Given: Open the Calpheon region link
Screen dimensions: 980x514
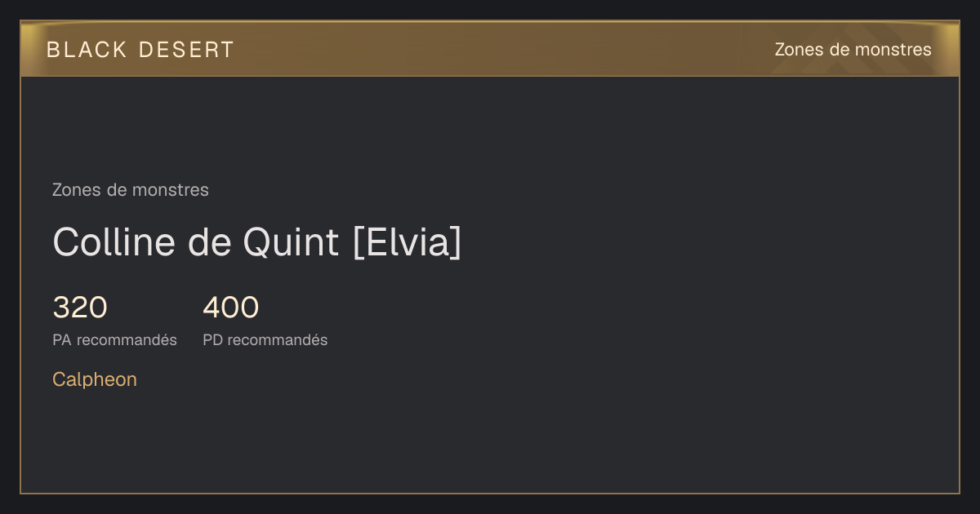Looking at the screenshot, I should coord(95,379).
